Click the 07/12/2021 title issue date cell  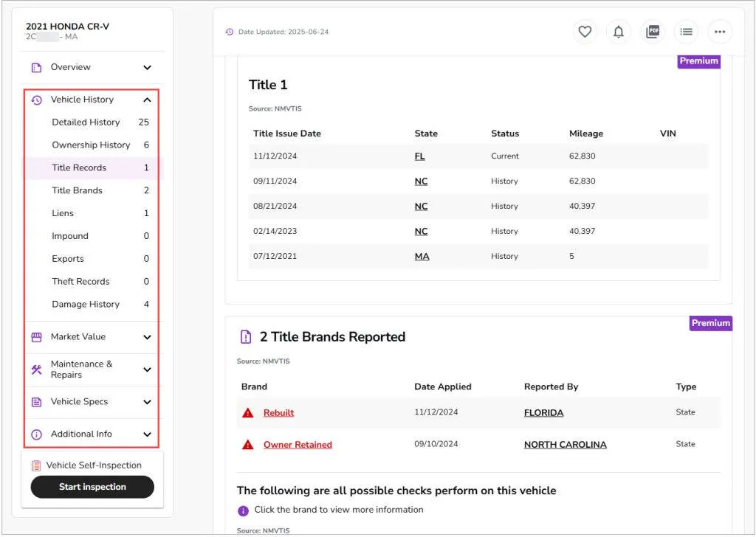coord(275,256)
